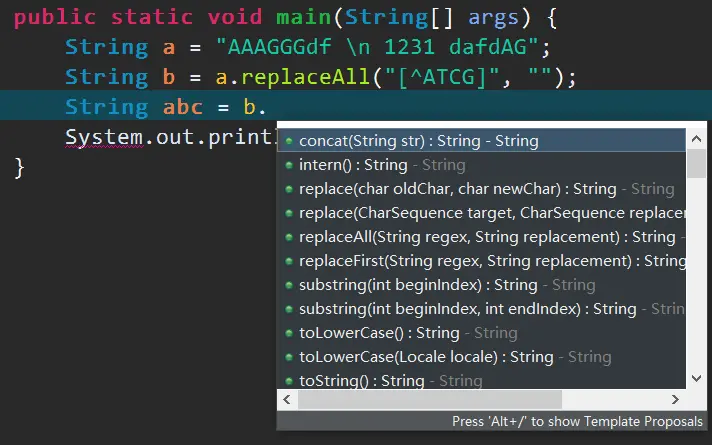Place cursor after 'b.' in code line
Screen dimensions: 712x445
[x=267, y=107]
